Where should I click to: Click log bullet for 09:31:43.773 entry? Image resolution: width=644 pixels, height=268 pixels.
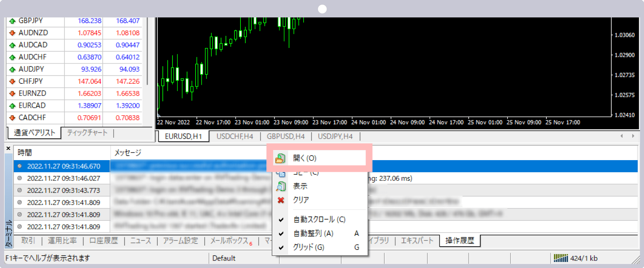click(20, 190)
